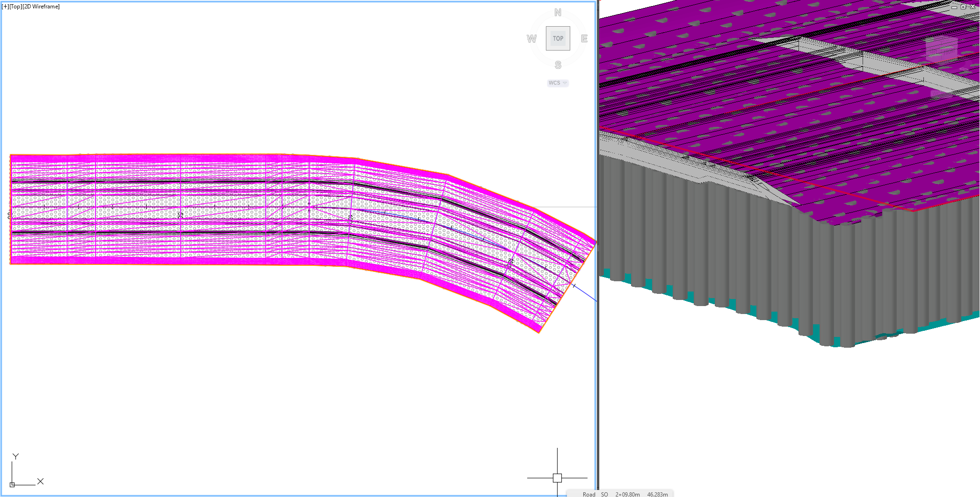Click the 46.283m measurement readout
The image size is (980, 497).
tap(657, 494)
